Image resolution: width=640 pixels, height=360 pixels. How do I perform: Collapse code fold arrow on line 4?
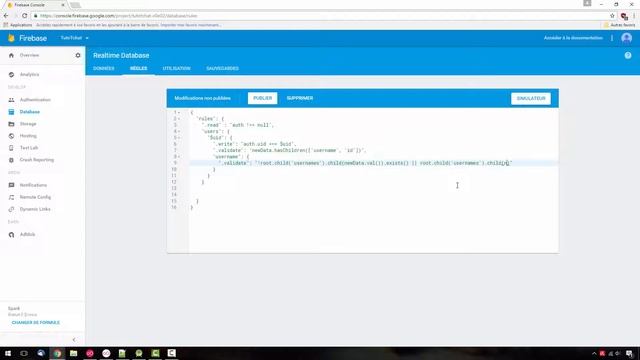(179, 131)
